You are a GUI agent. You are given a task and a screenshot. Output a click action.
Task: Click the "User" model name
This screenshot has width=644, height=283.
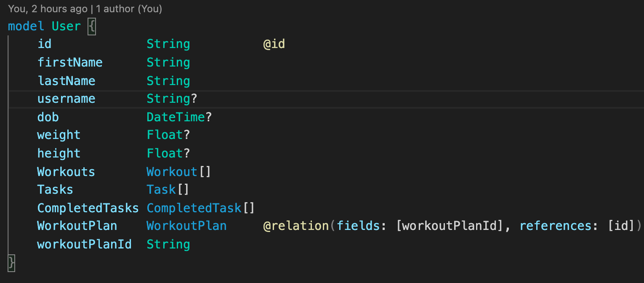click(x=66, y=26)
